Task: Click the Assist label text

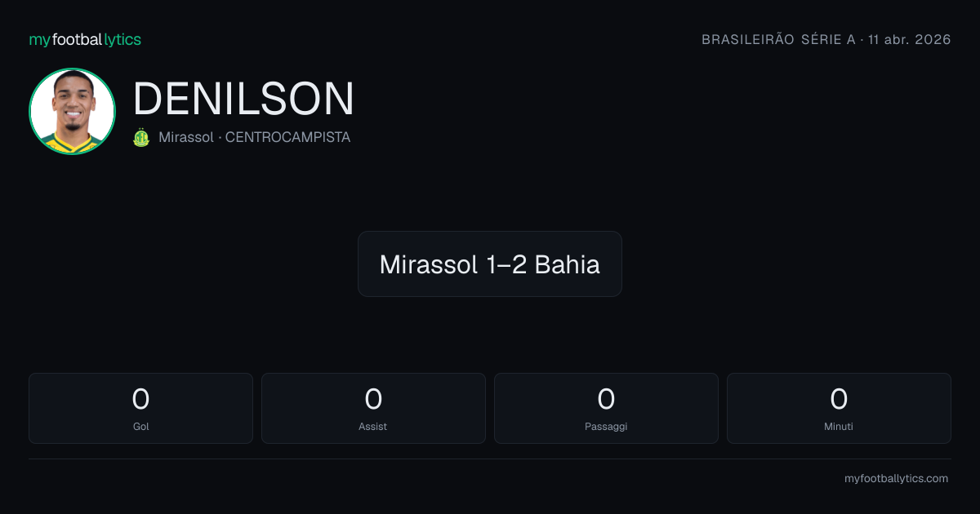Action: point(373,426)
